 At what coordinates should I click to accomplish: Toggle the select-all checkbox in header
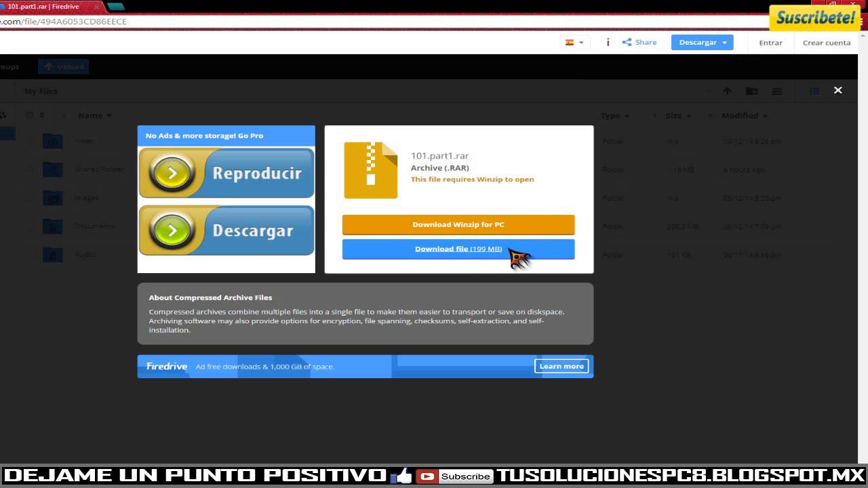coord(29,115)
